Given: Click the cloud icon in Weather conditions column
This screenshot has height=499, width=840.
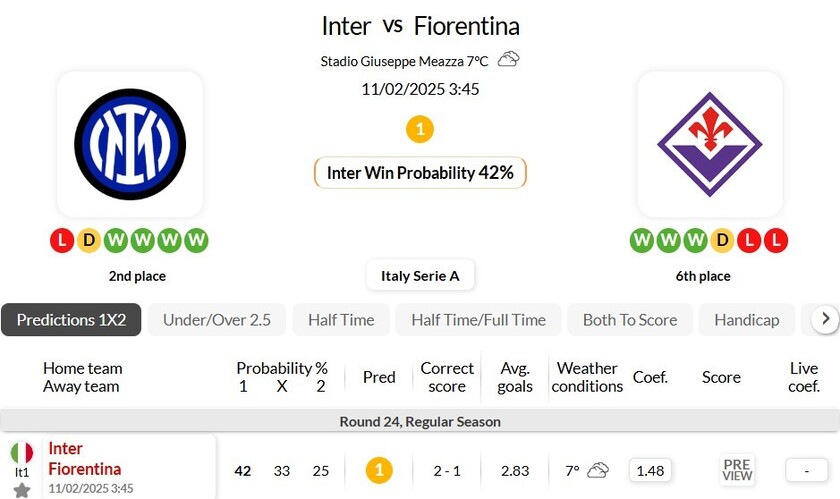Looking at the screenshot, I should pos(598,470).
